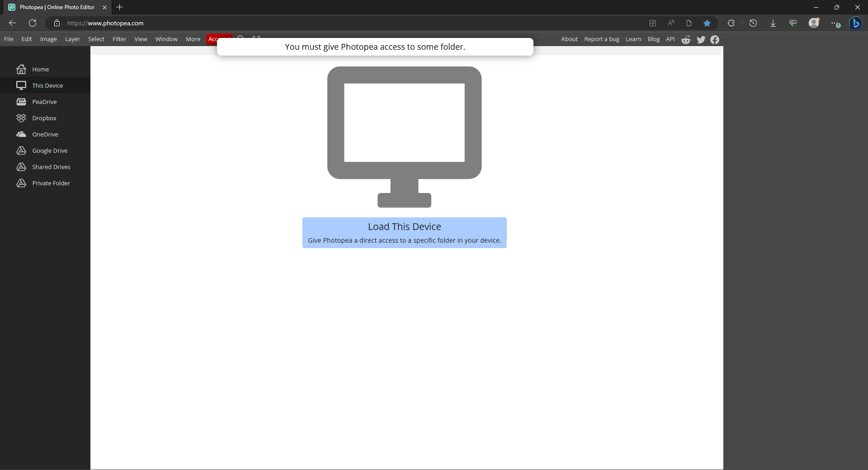This screenshot has height=470, width=868.
Task: Open Dropbox storage from the sidebar
Action: pos(45,118)
